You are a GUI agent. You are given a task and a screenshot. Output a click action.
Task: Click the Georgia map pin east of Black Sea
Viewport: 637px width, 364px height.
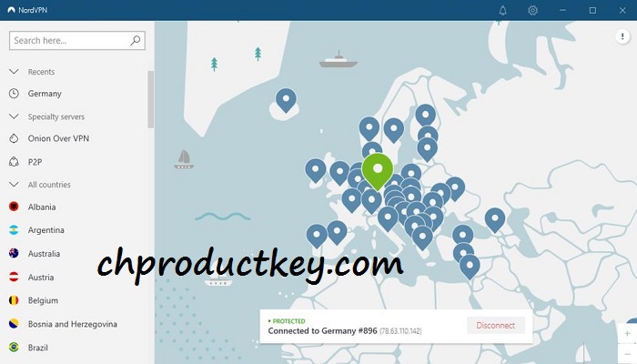(x=495, y=220)
